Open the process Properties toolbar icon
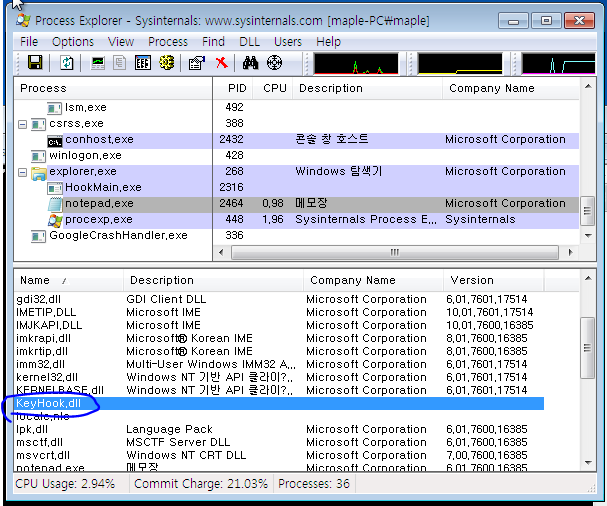Image resolution: width=607 pixels, height=506 pixels. (x=197, y=63)
